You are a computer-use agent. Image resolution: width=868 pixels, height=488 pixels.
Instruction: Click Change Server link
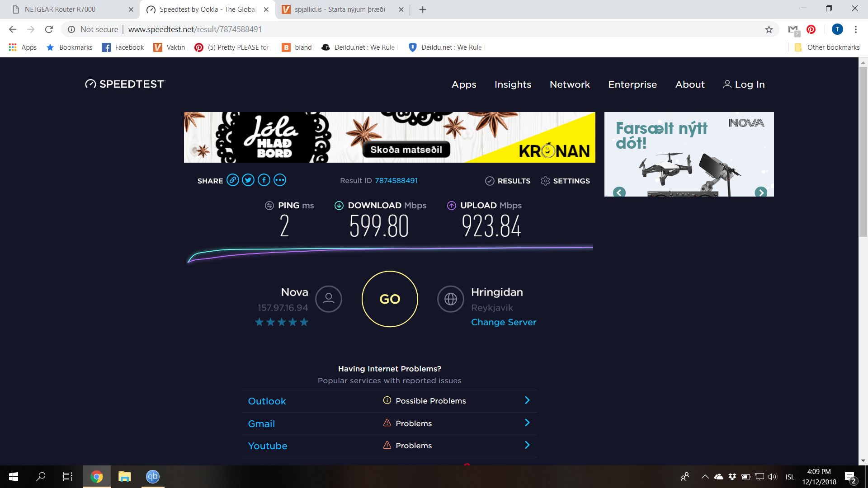pos(503,322)
